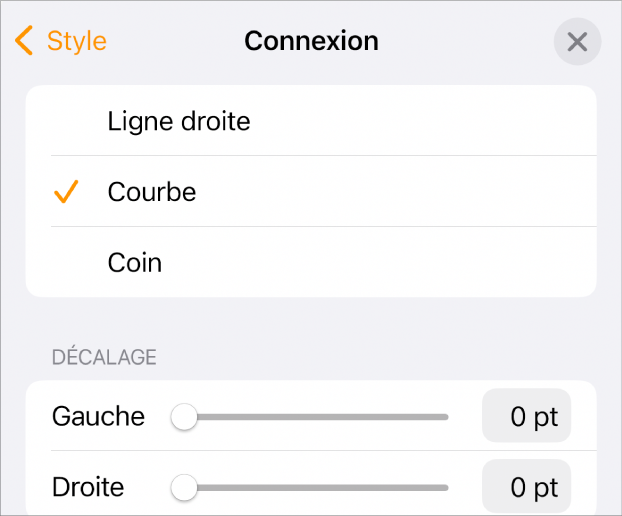Click the Droite offset label

point(88,488)
